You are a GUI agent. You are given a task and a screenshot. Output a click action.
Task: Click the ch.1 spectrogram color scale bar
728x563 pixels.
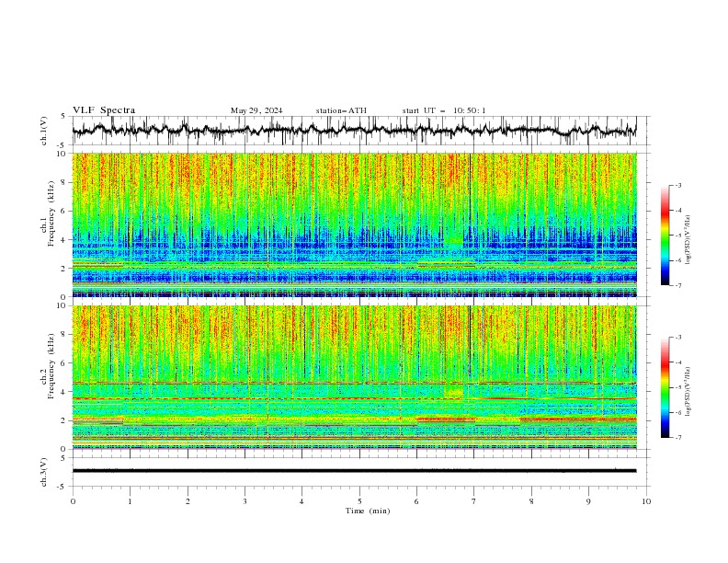tap(665, 236)
